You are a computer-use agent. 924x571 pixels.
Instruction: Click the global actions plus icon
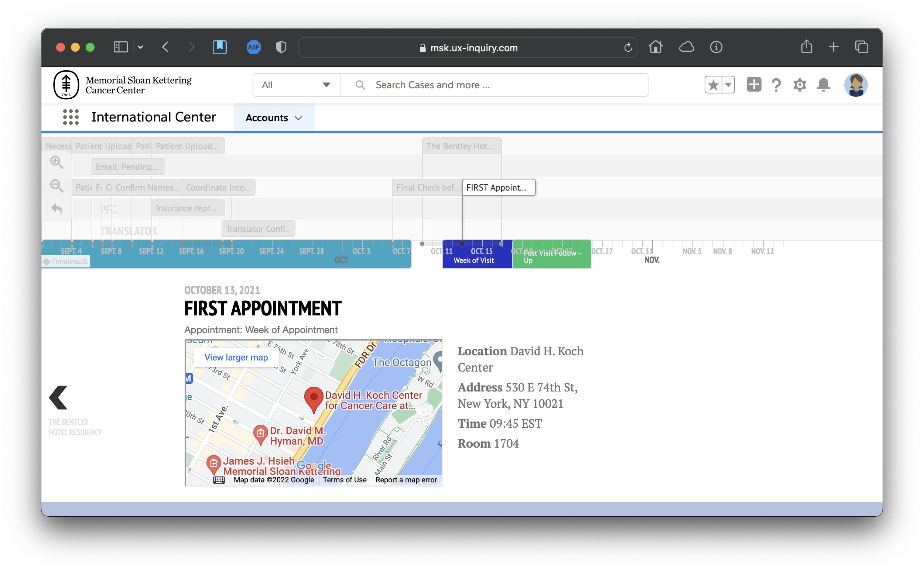pos(754,85)
